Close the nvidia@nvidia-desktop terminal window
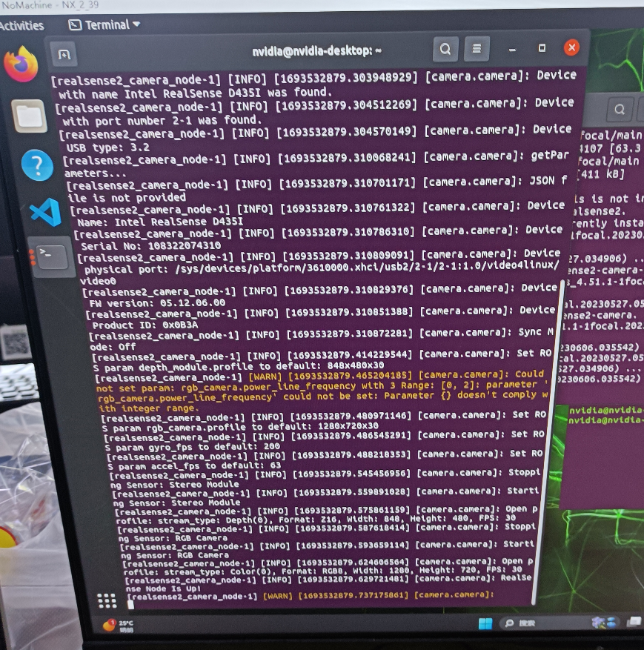 click(571, 47)
